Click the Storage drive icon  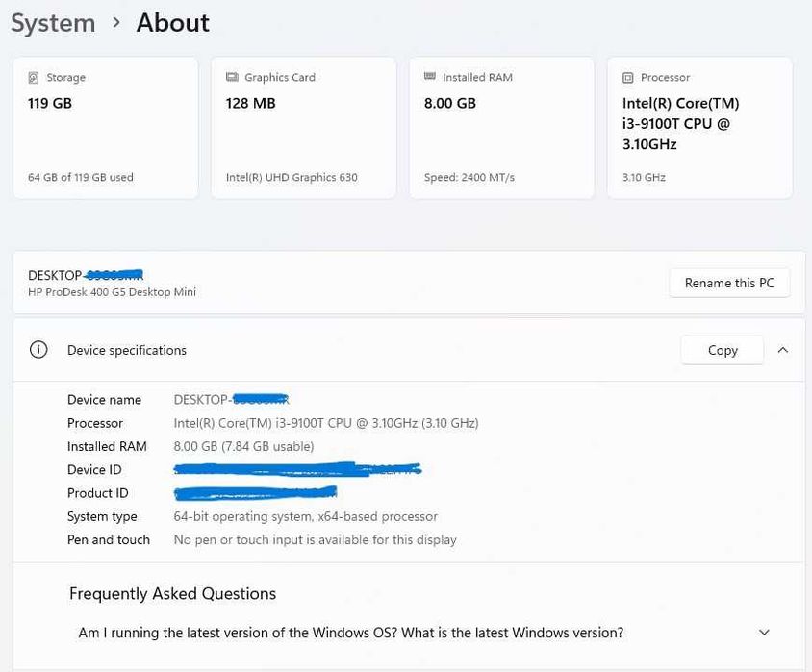pos(35,78)
